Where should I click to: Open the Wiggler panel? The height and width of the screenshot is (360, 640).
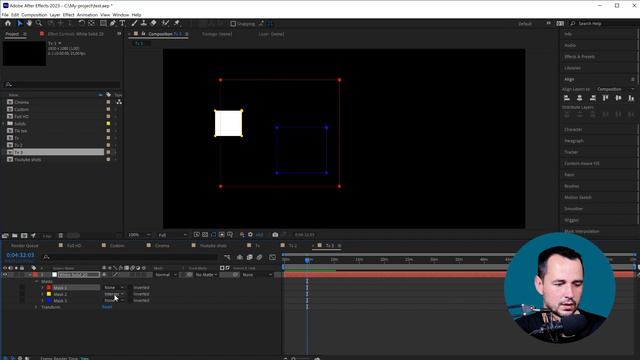[x=571, y=220]
